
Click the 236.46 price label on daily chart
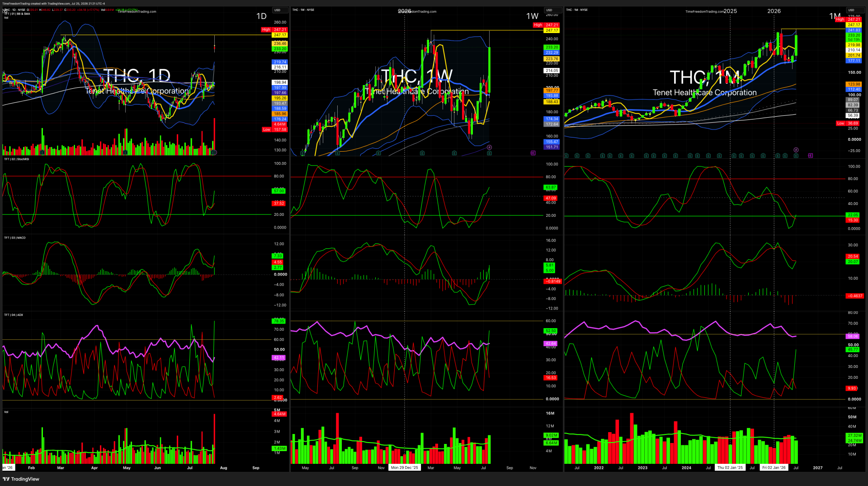(x=280, y=43)
